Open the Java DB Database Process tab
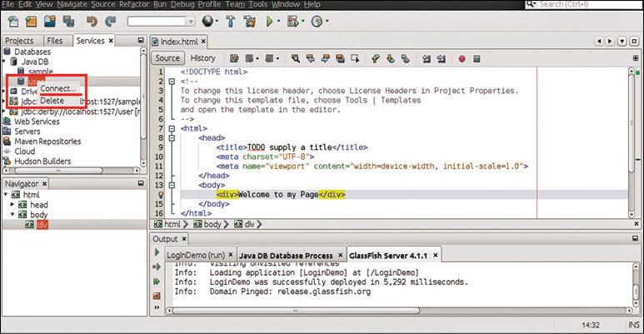Image resolution: width=644 pixels, height=334 pixels. 286,255
